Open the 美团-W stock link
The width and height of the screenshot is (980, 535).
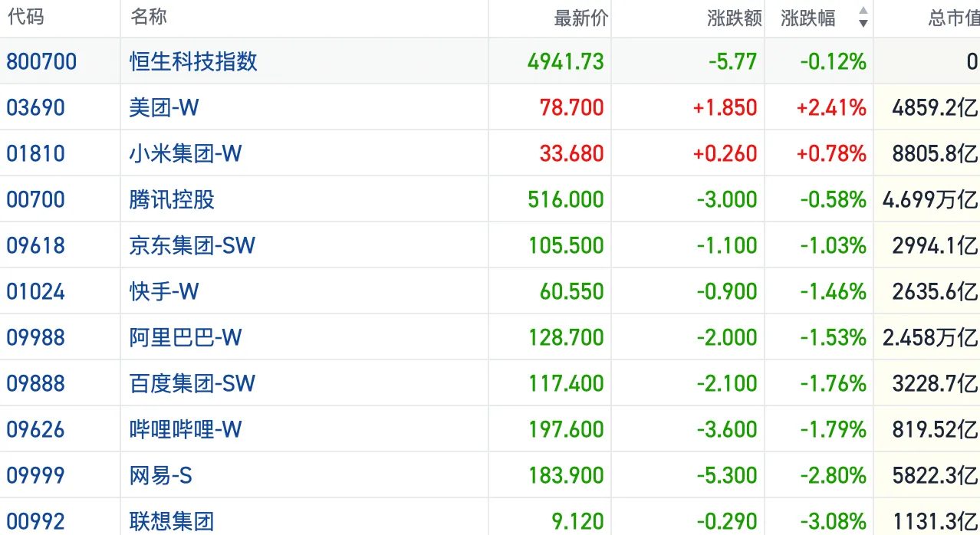(164, 107)
